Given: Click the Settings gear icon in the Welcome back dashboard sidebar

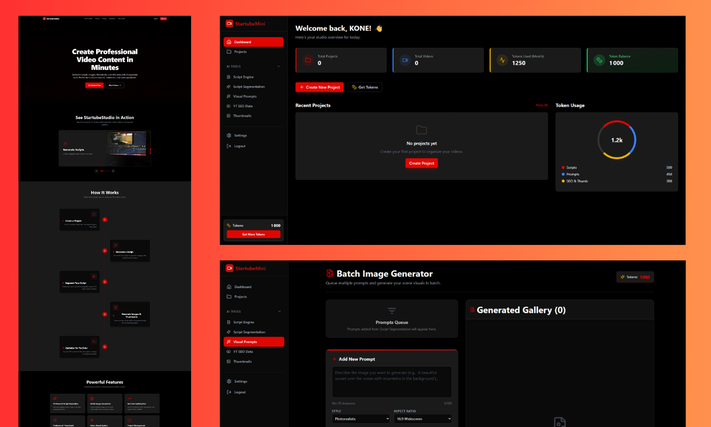Looking at the screenshot, I should 229,136.
